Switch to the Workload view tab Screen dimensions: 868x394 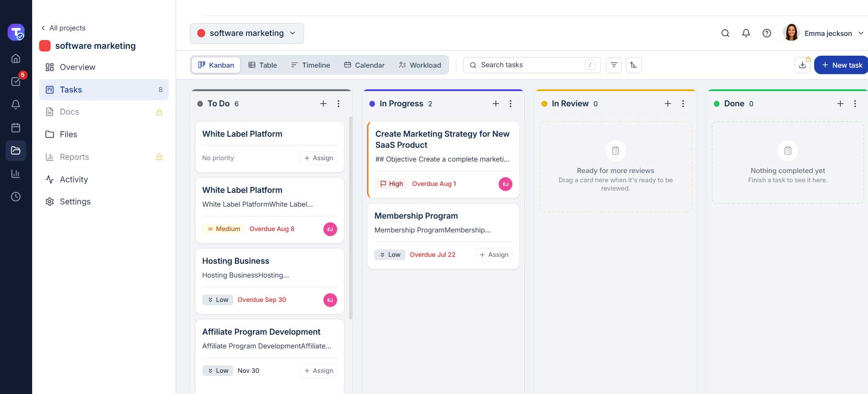420,65
